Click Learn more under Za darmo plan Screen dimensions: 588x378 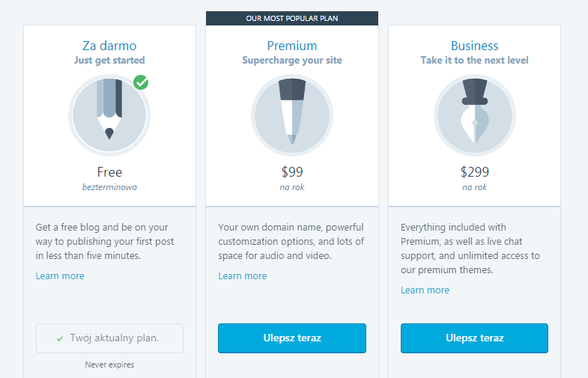pos(60,276)
